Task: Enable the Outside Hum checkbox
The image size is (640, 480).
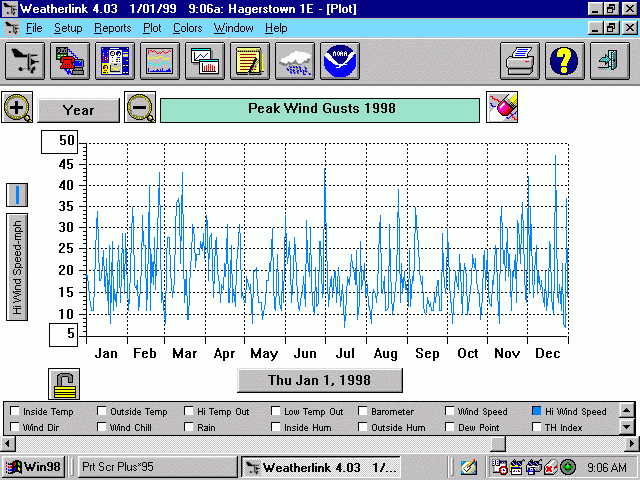Action: [362, 427]
